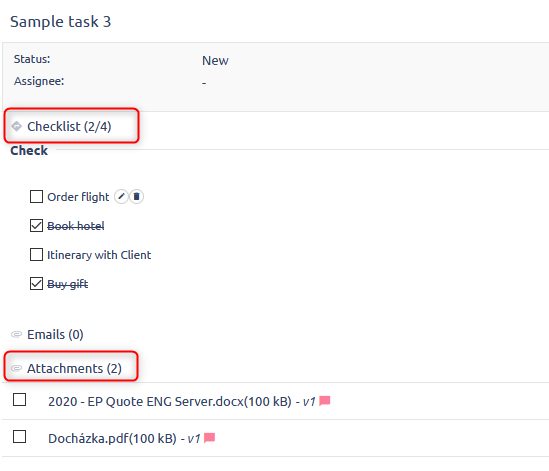
Task: Select the EP Quote ENG Server.docx attachment checkbox
Action: [20, 400]
